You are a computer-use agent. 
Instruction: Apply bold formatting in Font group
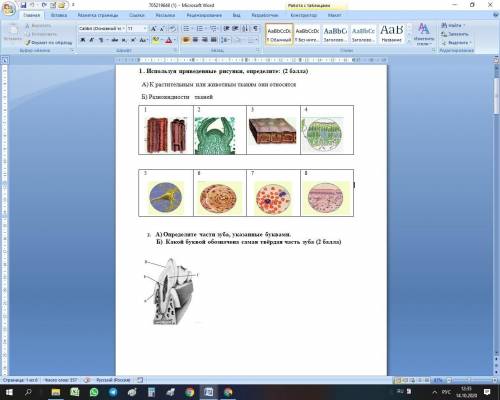[83, 40]
